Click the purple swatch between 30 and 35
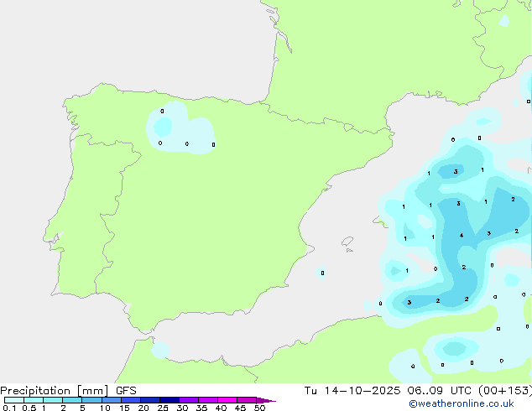Viewport: 532px width, 411px height. click(189, 400)
